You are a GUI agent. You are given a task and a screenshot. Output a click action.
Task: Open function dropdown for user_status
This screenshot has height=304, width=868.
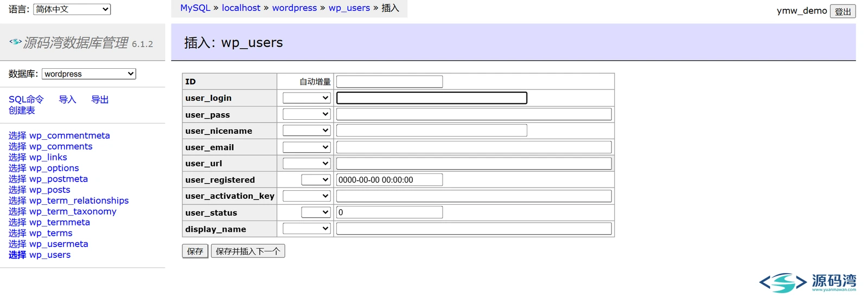[316, 212]
